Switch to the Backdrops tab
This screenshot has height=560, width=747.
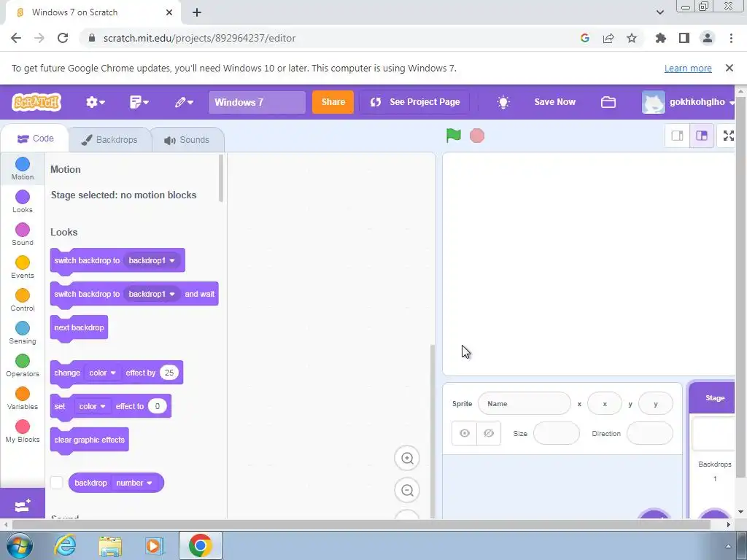pyautogui.click(x=110, y=140)
